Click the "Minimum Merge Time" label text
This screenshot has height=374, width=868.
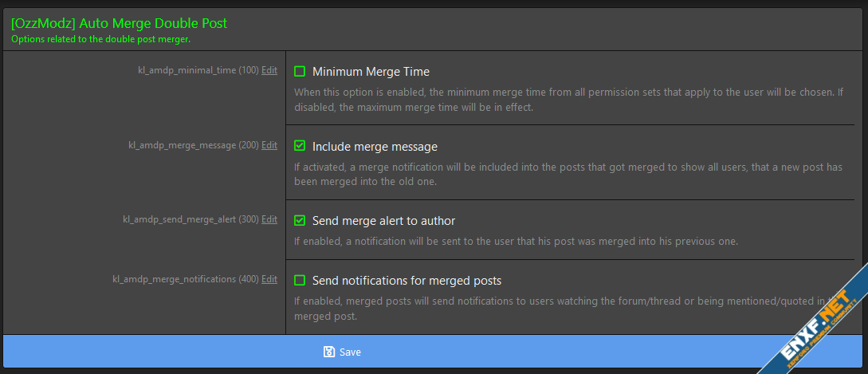point(371,71)
